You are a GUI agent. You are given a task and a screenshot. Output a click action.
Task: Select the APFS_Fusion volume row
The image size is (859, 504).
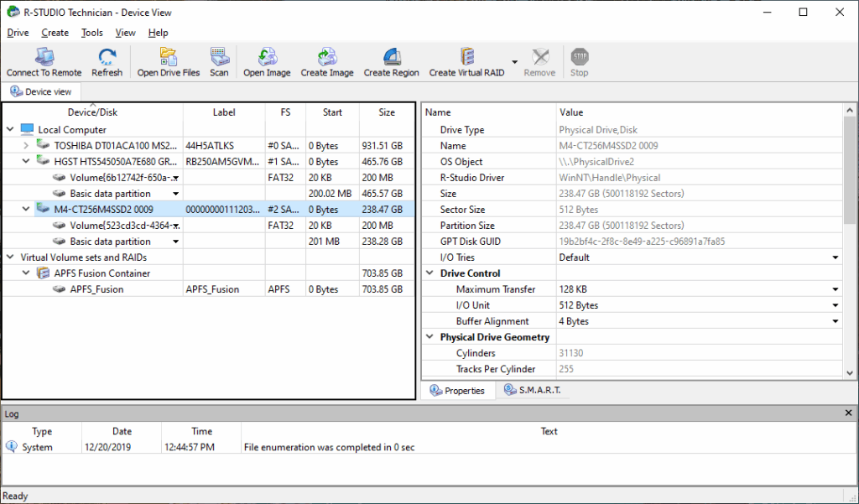tap(208, 289)
